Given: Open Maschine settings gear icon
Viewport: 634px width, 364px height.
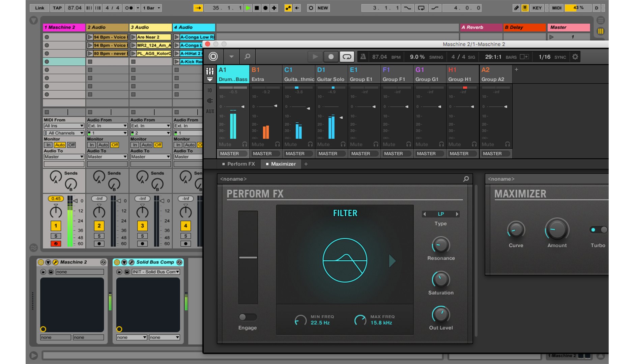Looking at the screenshot, I should click(x=575, y=57).
